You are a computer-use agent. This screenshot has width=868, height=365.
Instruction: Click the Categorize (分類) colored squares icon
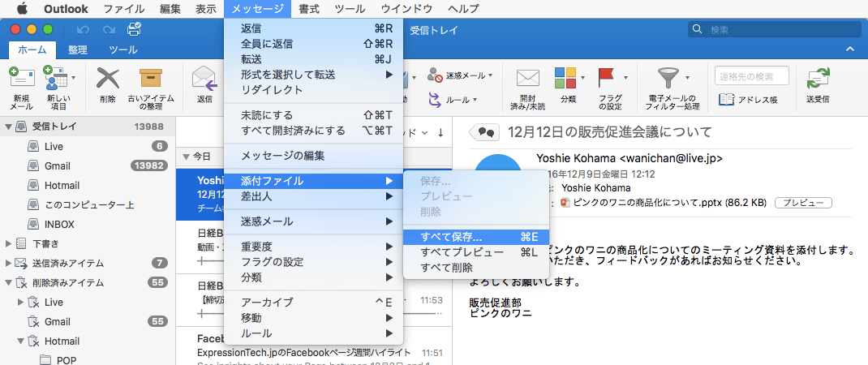(x=565, y=79)
